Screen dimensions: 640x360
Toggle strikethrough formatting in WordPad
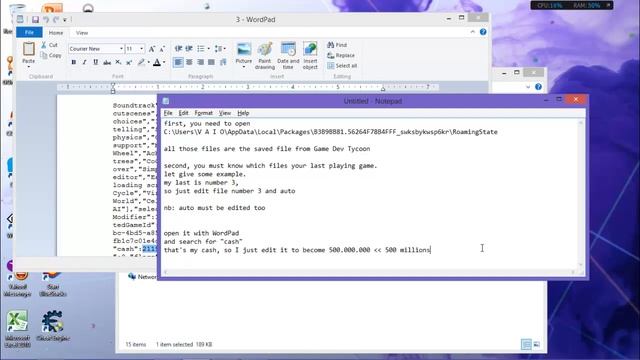(x=107, y=62)
